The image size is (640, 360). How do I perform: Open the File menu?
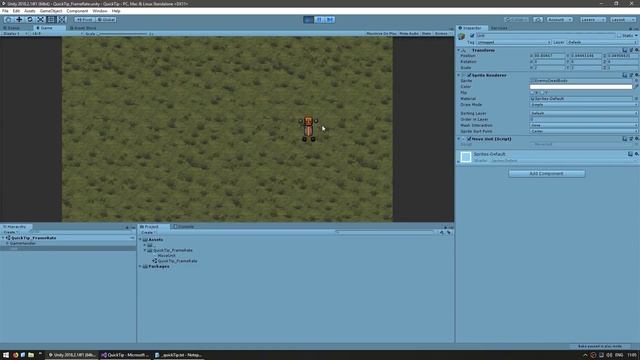pos(5,11)
